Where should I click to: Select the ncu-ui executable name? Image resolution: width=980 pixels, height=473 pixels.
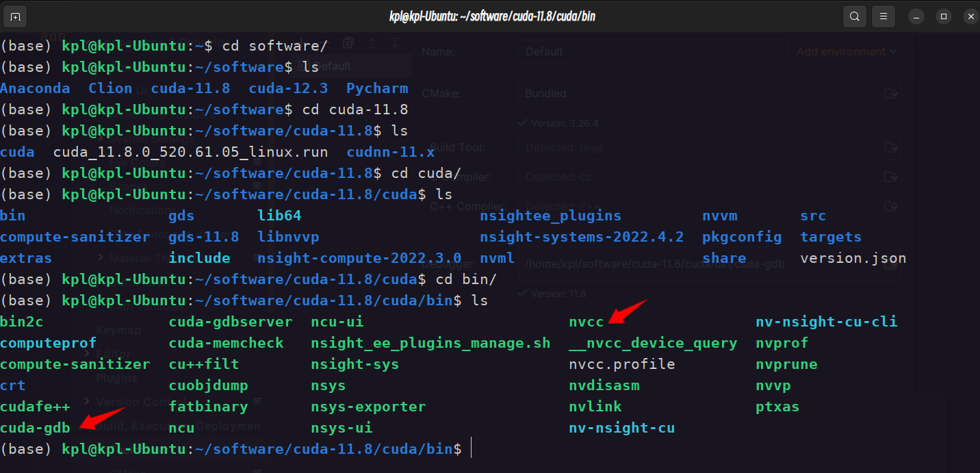point(337,322)
